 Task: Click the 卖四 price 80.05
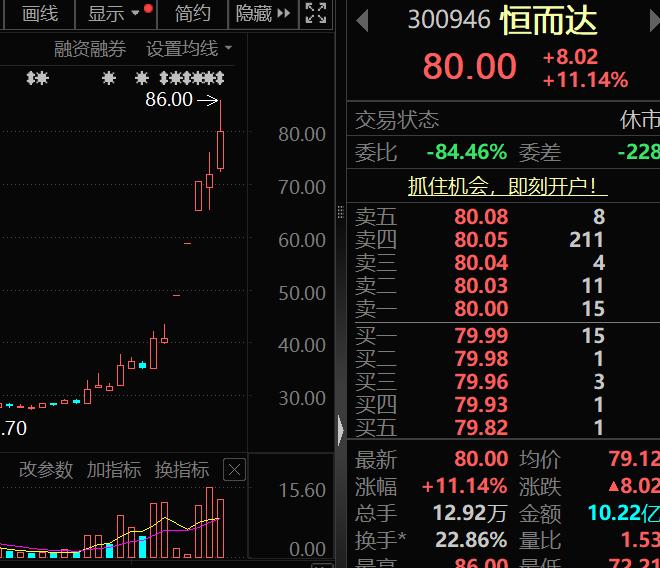[481, 240]
